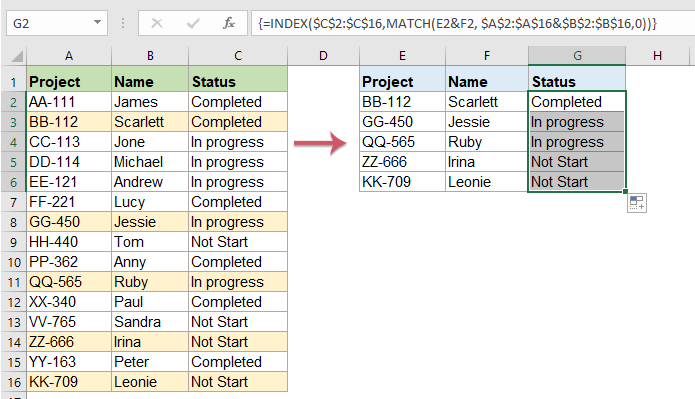
Task: Select column C header
Action: click(238, 56)
